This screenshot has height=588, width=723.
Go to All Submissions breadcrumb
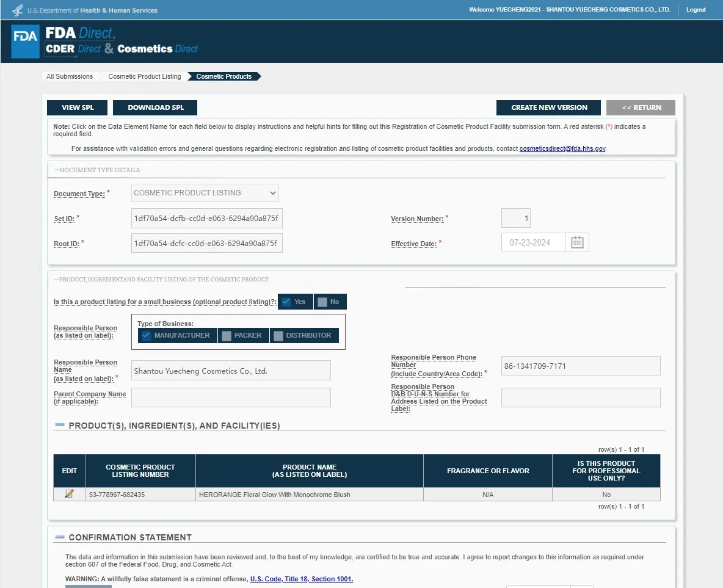point(70,76)
